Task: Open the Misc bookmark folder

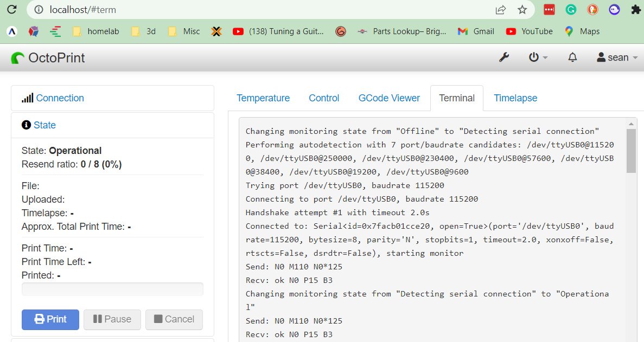Action: [184, 31]
